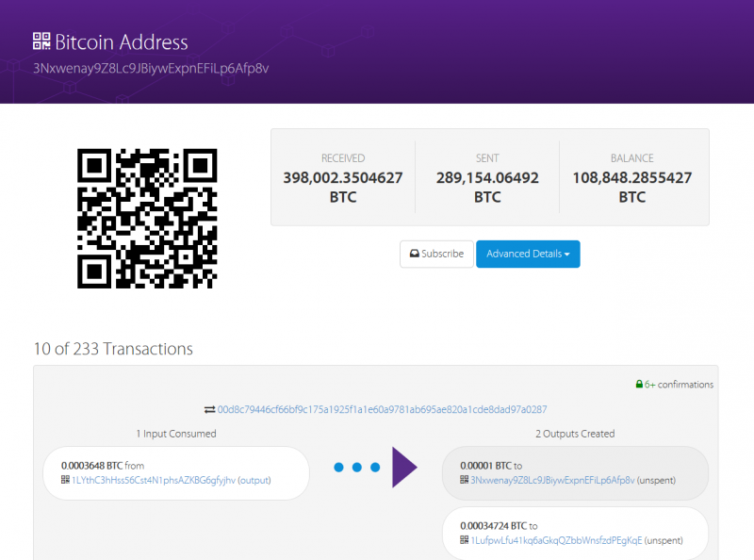This screenshot has width=754, height=560.
Task: Click the large QR code image
Action: (x=147, y=219)
